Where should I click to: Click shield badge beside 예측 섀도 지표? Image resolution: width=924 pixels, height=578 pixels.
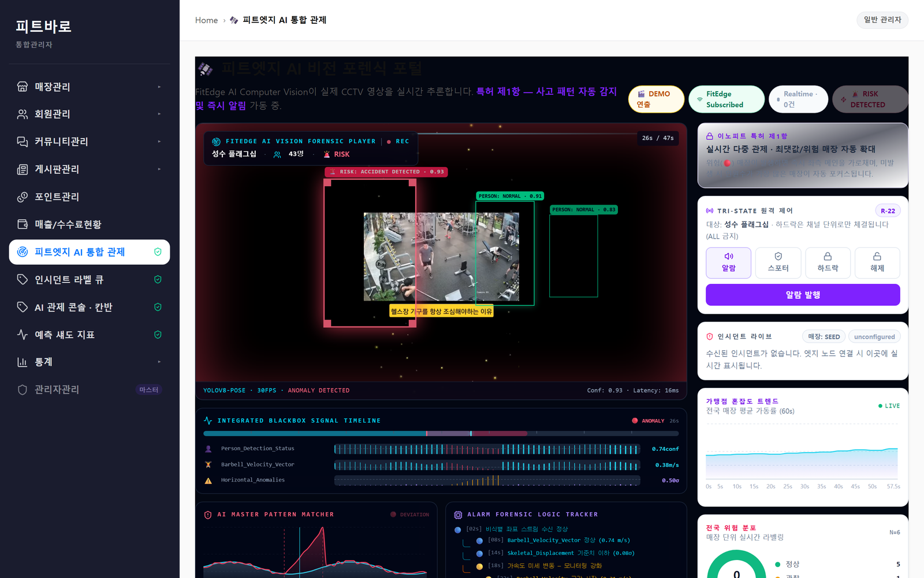click(x=158, y=335)
